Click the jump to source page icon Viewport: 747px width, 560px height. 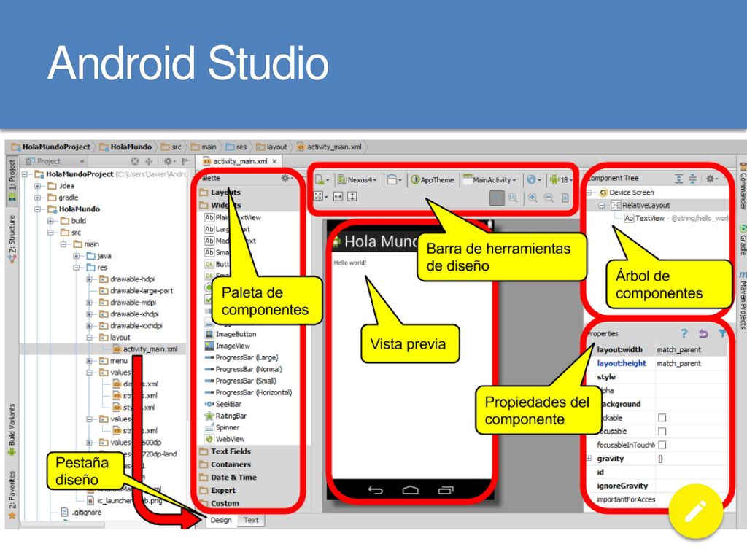pos(565,198)
